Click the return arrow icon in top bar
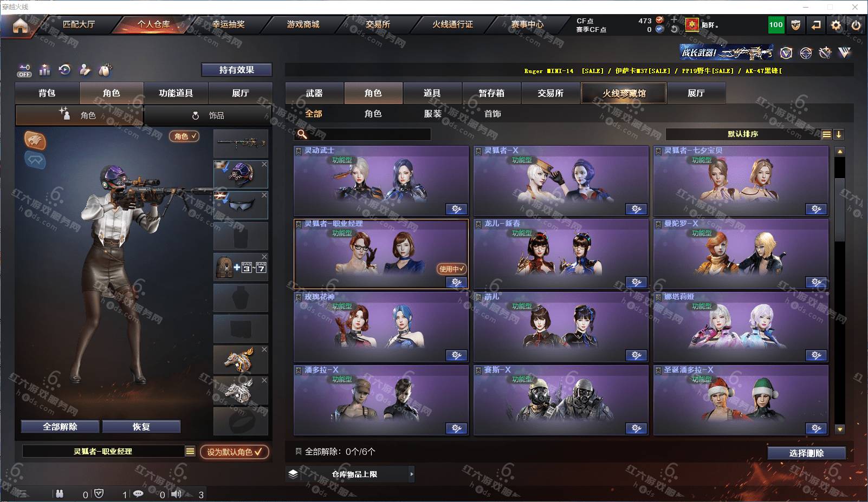Screen dimensions: 868x502 click(816, 25)
